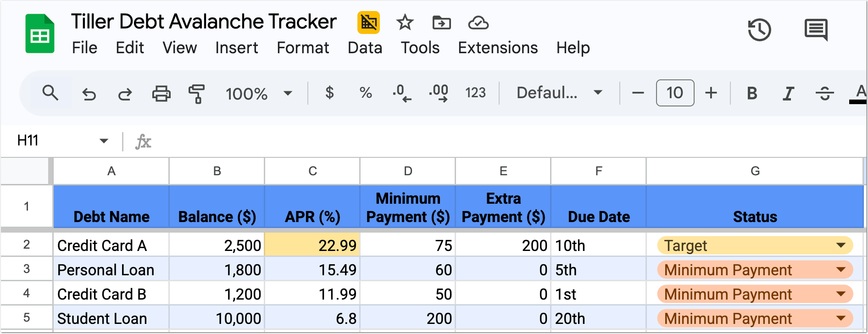Select column C header
Viewport: 868px width, 334px height.
click(x=312, y=171)
